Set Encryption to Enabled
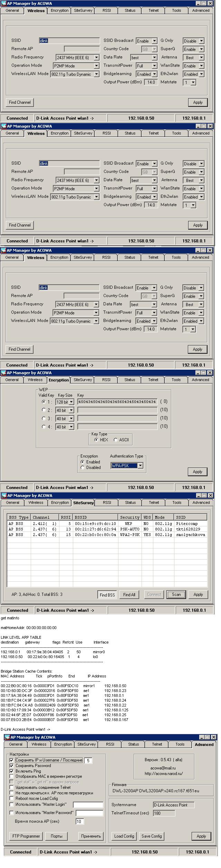The width and height of the screenshot is (221, 868). (x=82, y=462)
